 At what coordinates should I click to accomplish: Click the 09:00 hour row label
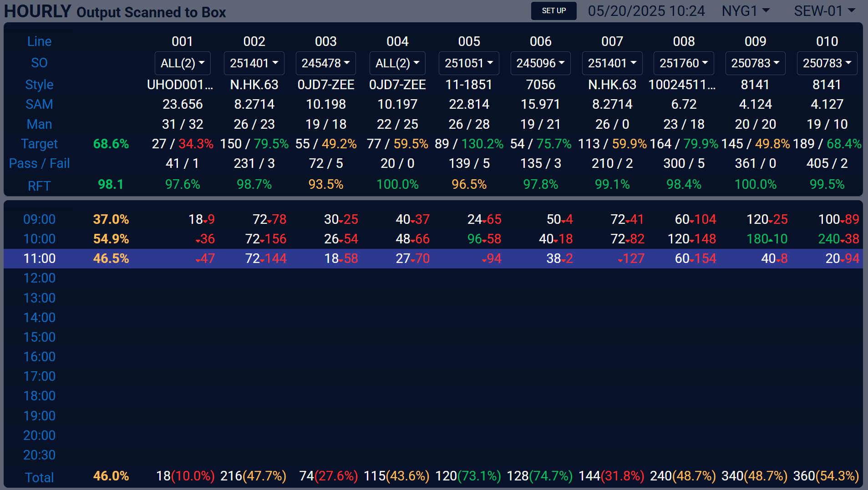(40, 219)
